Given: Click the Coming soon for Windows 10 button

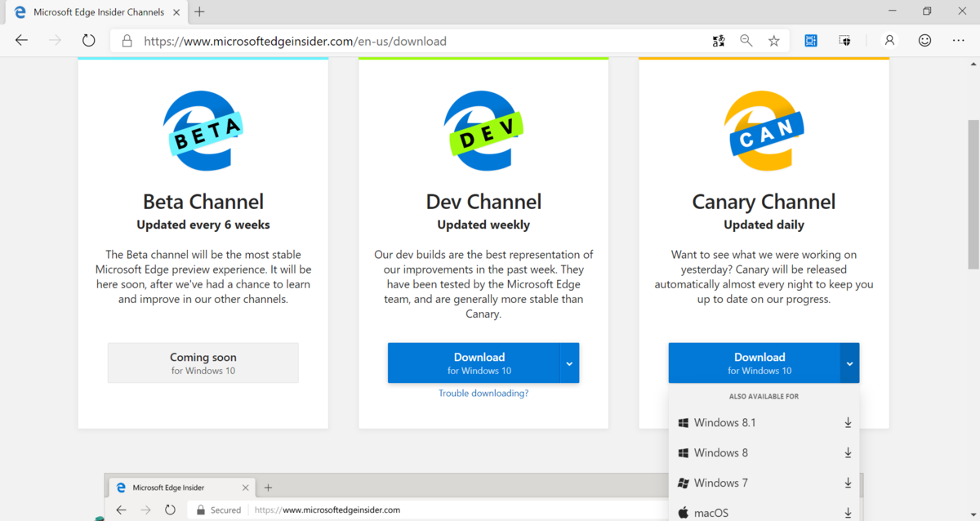Looking at the screenshot, I should [203, 363].
